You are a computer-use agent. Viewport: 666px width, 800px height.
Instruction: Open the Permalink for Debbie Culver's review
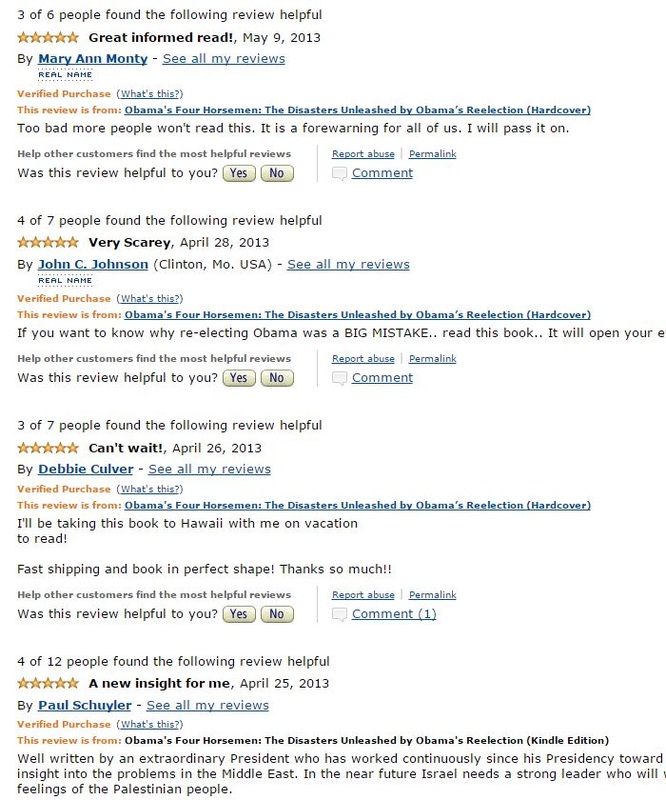coord(432,593)
